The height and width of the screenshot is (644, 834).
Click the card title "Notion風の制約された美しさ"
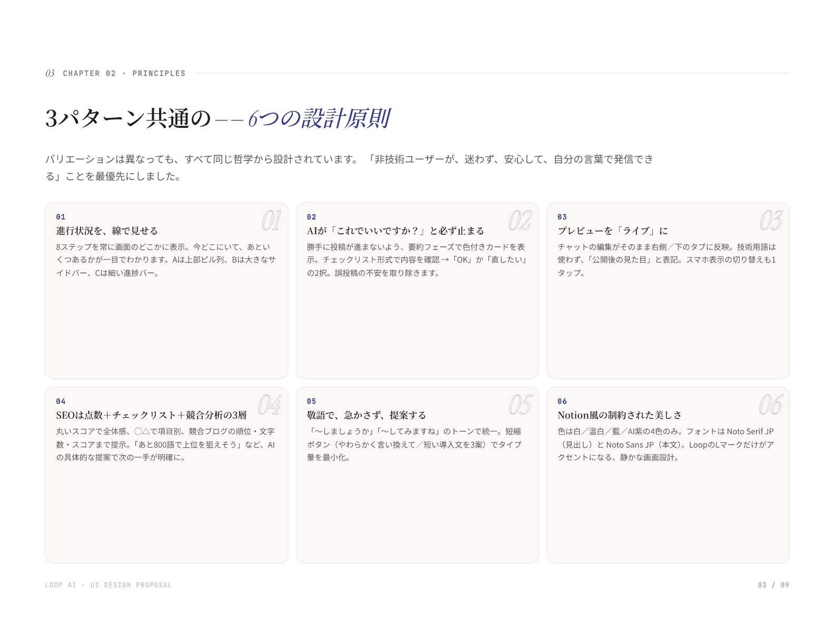[x=620, y=415]
